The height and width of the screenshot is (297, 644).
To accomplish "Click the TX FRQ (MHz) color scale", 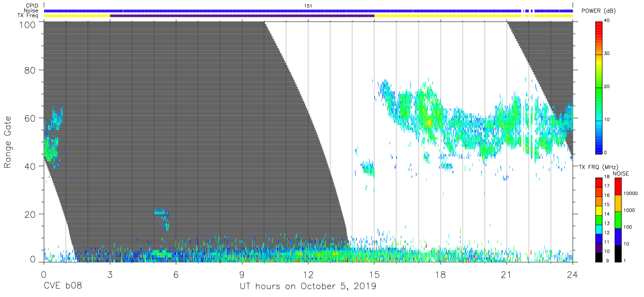I will click(x=599, y=219).
